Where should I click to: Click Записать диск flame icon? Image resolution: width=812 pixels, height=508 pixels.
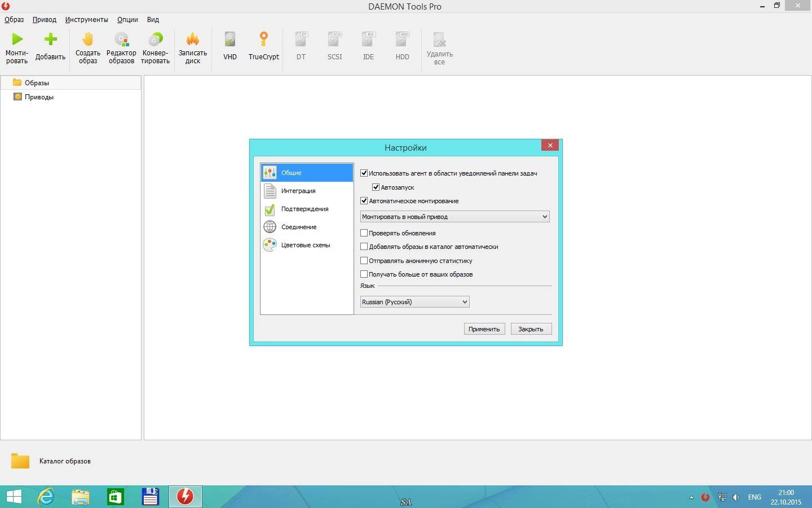(193, 39)
